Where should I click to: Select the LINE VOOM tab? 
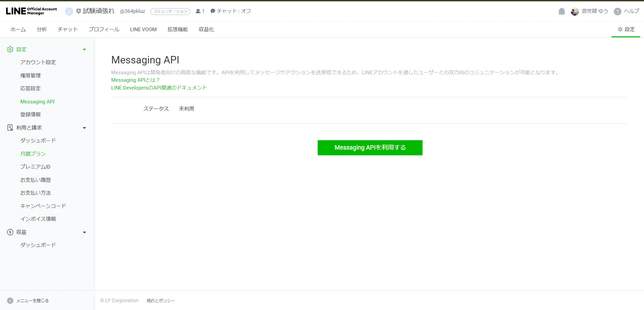[x=143, y=30]
